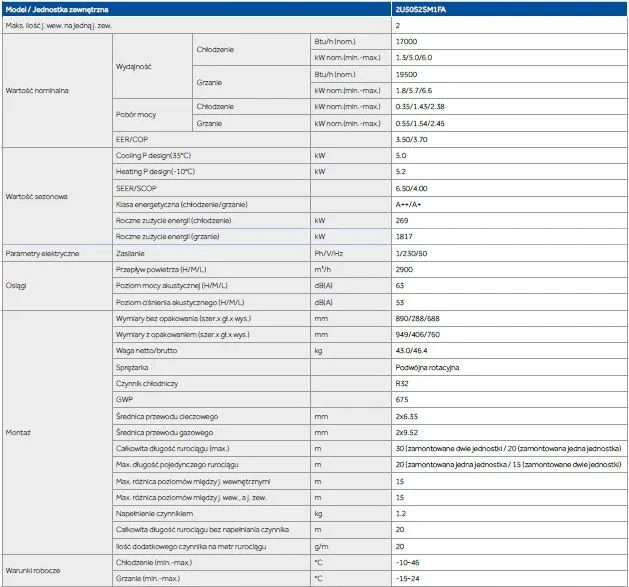629x587 pixels.
Task: Select the cooling Btu/h value 17000
Action: tap(406, 42)
